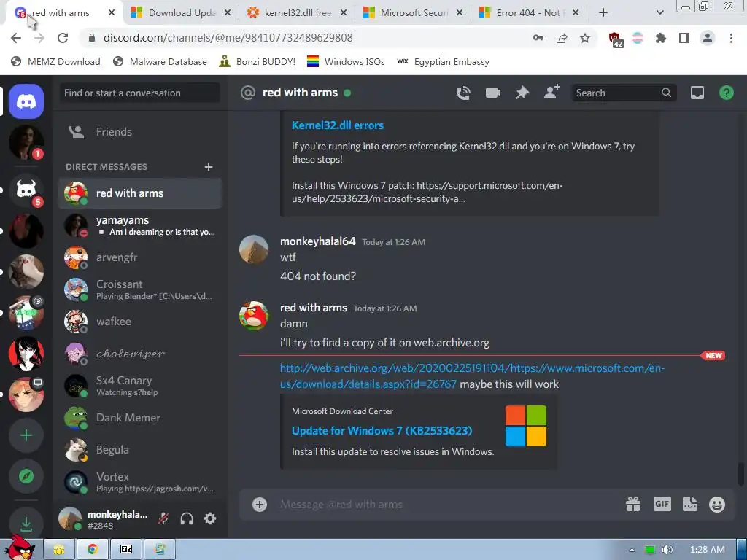Open the Microsoft logo embed thumbnail
Viewport: 747px width, 560px height.
[525, 426]
